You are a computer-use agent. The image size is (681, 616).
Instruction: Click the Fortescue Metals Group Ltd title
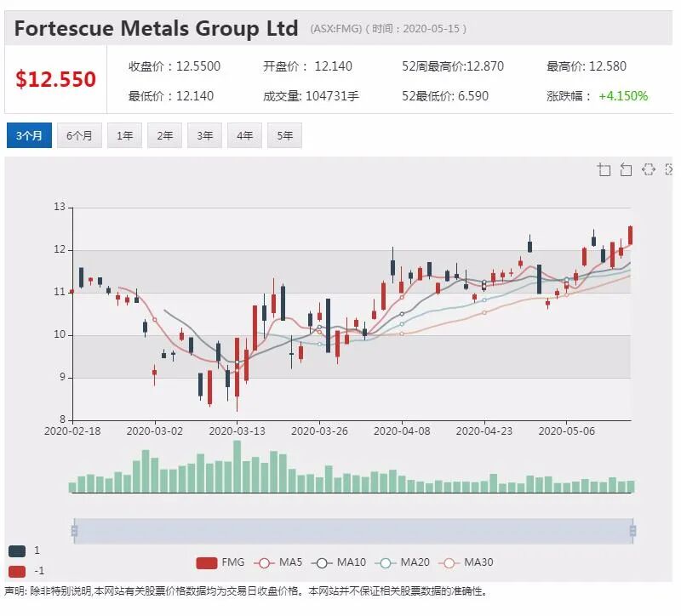pos(157,29)
